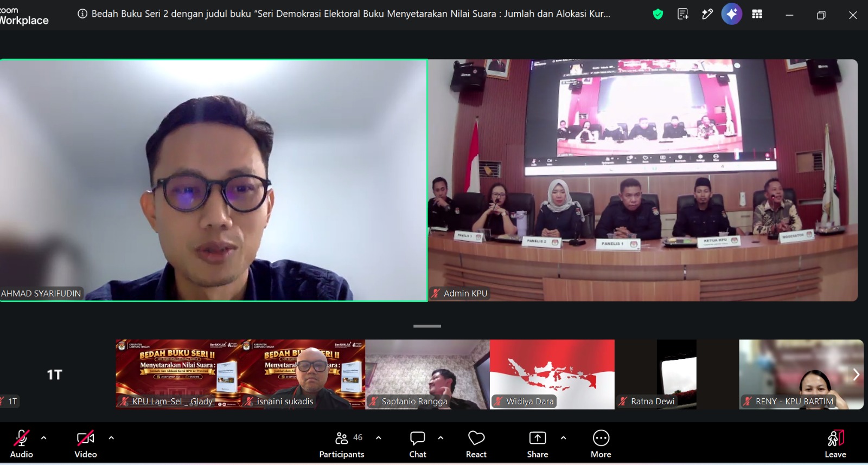Select the Admin KPU video tile
Image resolution: width=868 pixels, height=465 pixels.
643,180
